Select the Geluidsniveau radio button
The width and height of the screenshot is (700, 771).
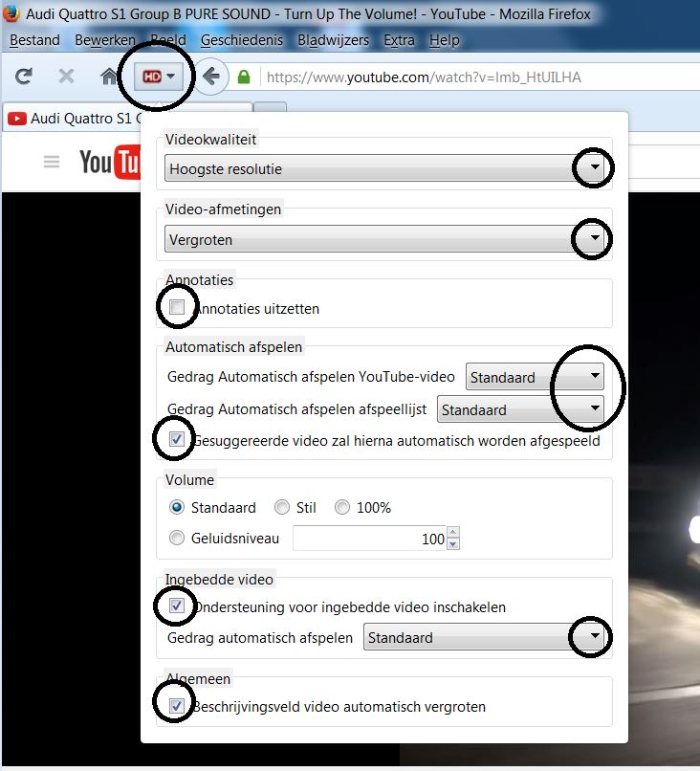(177, 538)
